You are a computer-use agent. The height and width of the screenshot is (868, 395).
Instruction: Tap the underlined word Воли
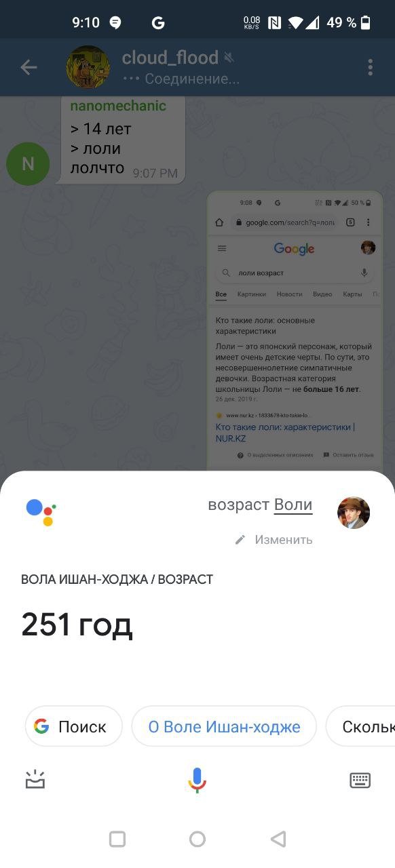(x=293, y=505)
